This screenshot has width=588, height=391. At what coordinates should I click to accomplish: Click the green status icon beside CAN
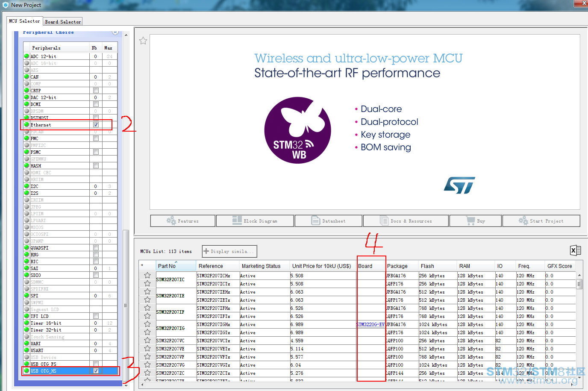point(26,77)
